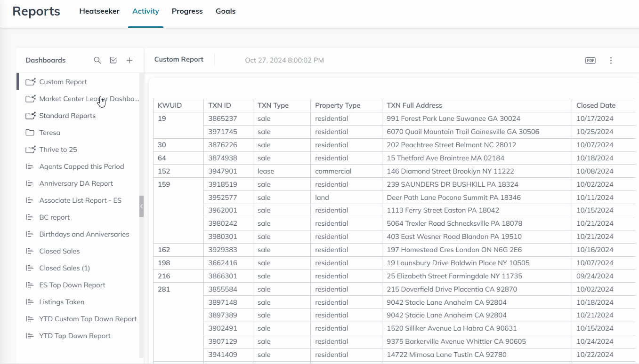Click the TXN Type column header
639x364 pixels.
[x=282, y=105]
